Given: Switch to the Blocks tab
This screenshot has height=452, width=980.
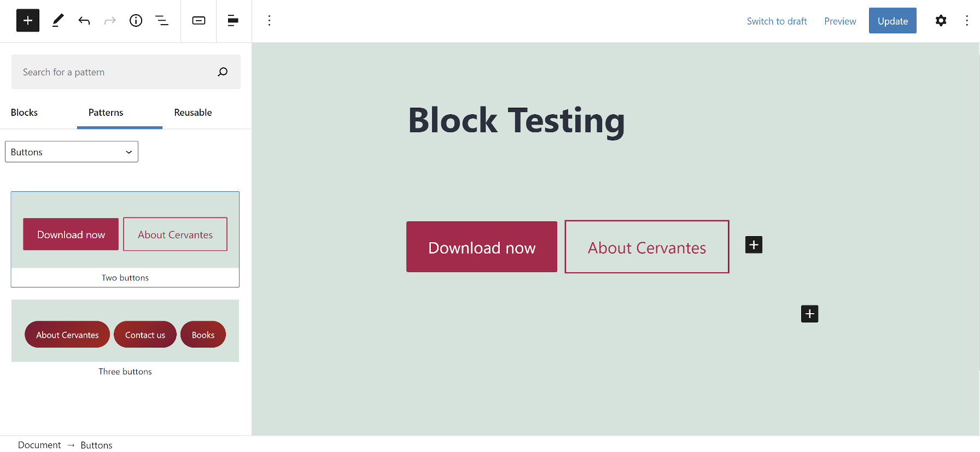Looking at the screenshot, I should (x=24, y=113).
